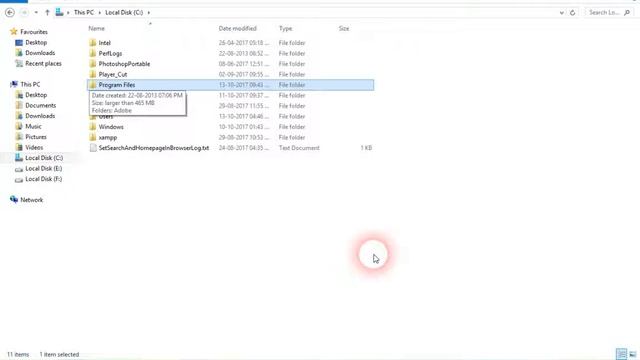Select the Player_Cut folder name
This screenshot has height=360, width=640.
coord(113,75)
